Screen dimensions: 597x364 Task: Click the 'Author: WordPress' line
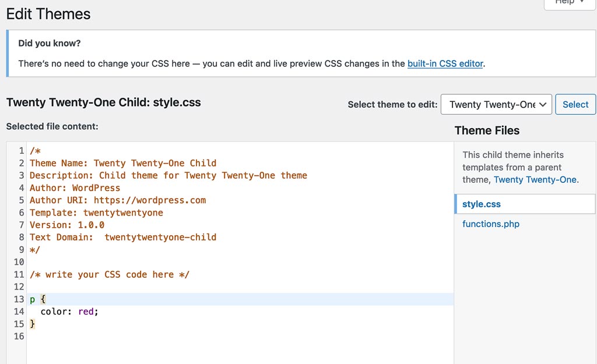(x=75, y=188)
